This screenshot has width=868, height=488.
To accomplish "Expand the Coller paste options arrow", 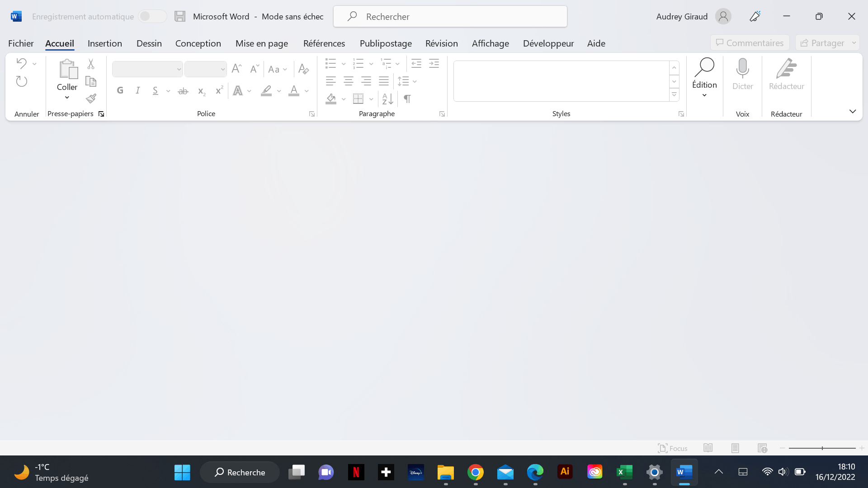I will 67,97.
